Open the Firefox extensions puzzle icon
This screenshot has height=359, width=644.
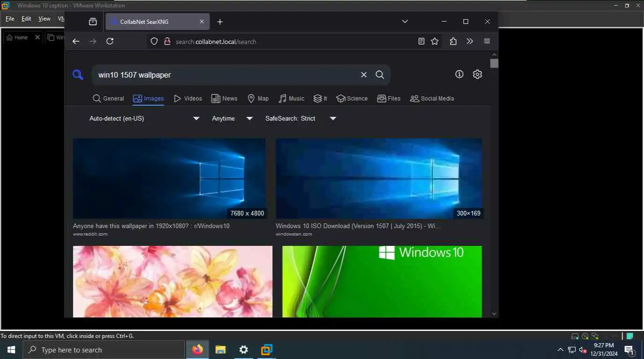point(453,41)
